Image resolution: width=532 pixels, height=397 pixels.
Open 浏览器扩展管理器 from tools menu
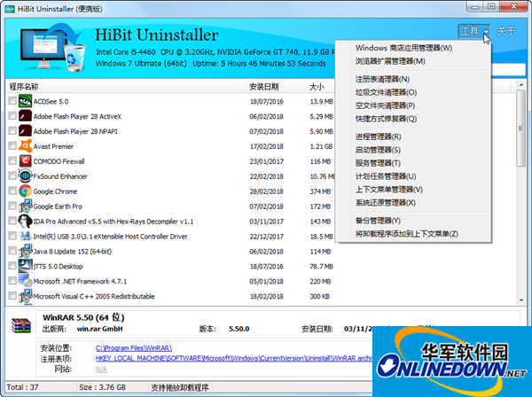413,61
